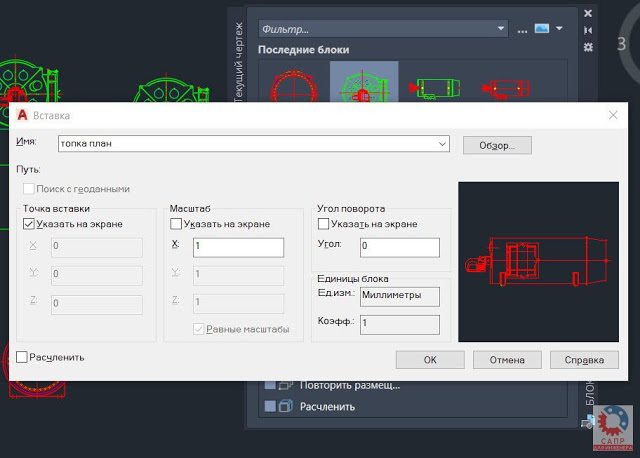Image resolution: width=640 pixels, height=458 pixels.
Task: Open the blocks palette settings gear
Action: (588, 47)
